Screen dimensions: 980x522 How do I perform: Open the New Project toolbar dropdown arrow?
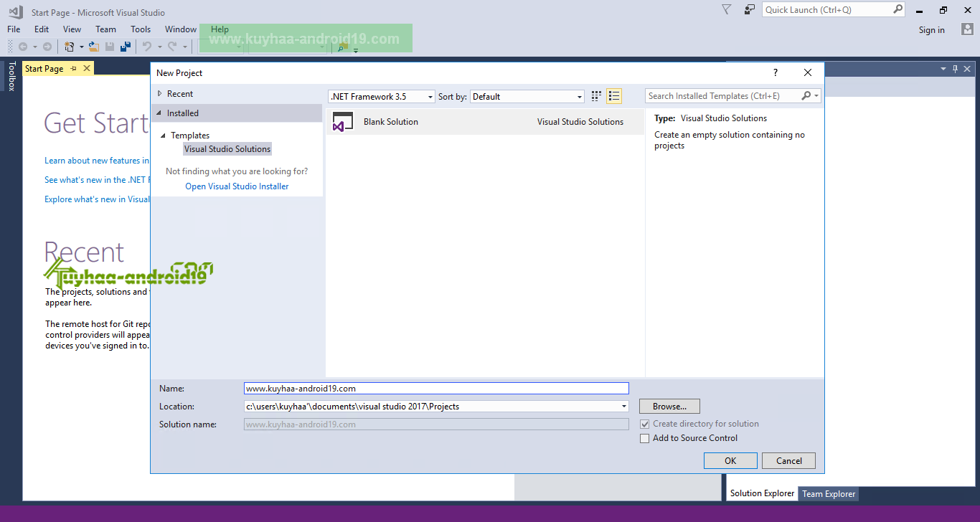tap(81, 47)
